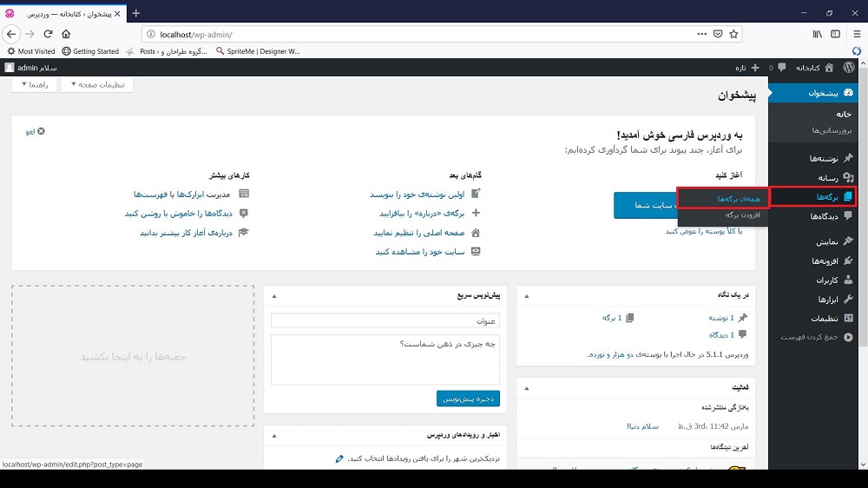Focus the عنوان quick draft title field

(385, 320)
